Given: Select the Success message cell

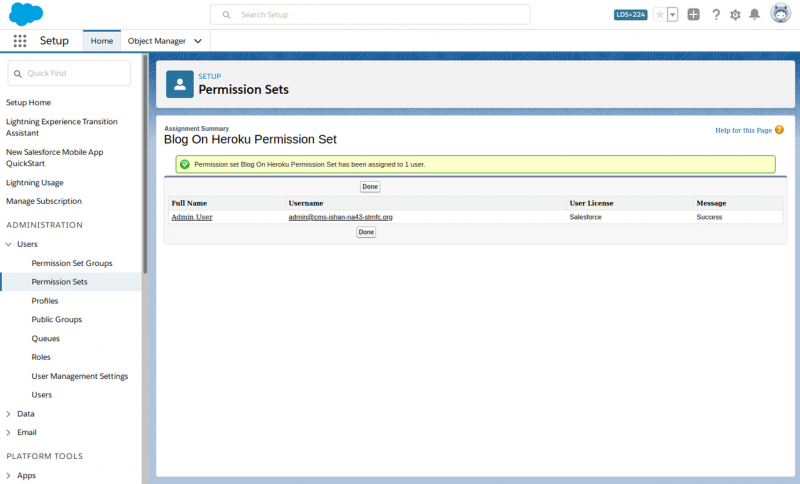Looking at the screenshot, I should pyautogui.click(x=738, y=217).
